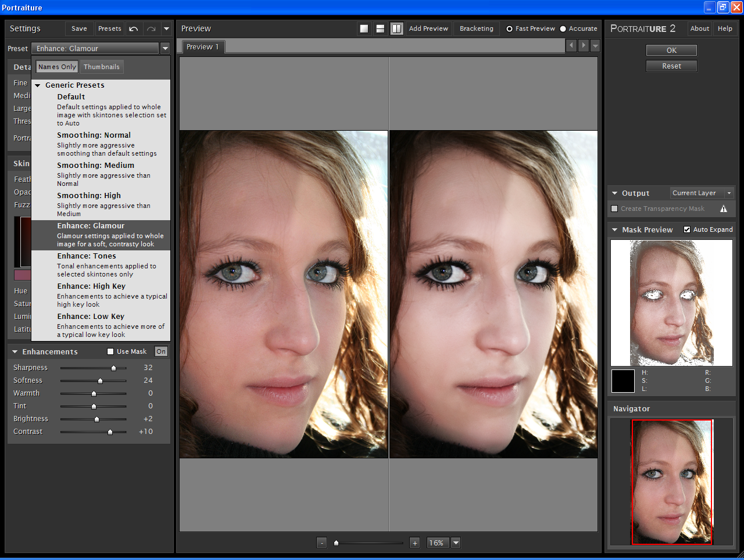Image resolution: width=744 pixels, height=560 pixels.
Task: Click the redo arrow icon
Action: click(x=152, y=28)
